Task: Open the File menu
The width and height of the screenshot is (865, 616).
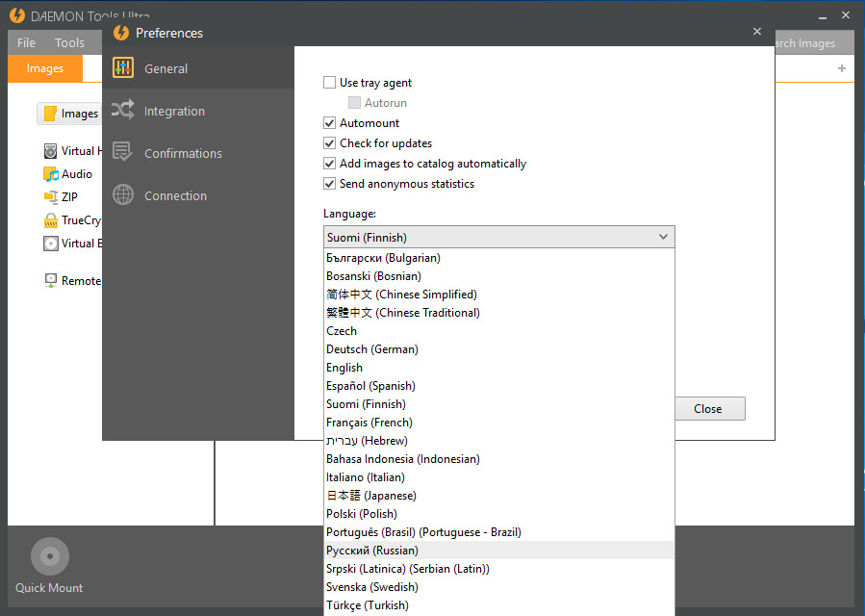Action: click(26, 42)
